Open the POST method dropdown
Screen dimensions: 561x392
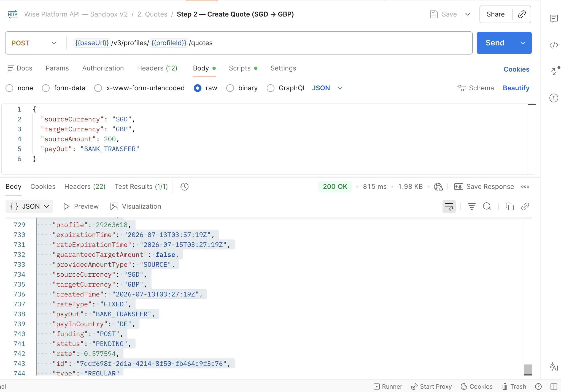[34, 43]
